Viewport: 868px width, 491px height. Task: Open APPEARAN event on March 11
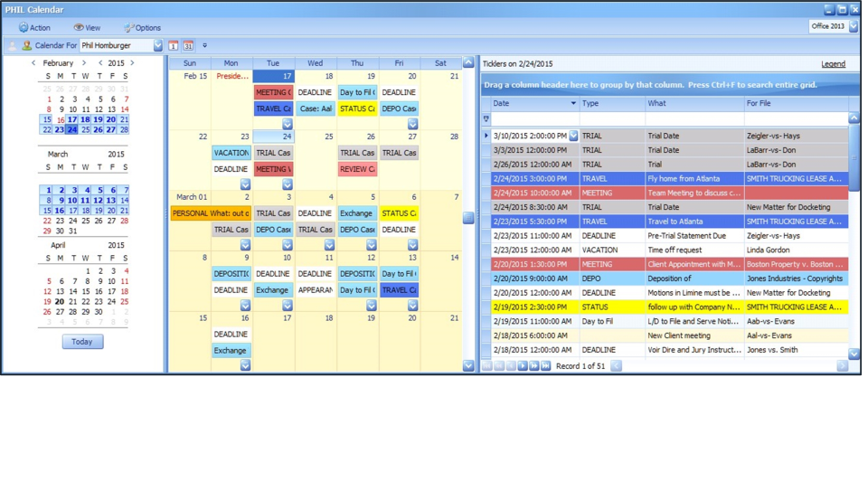click(x=315, y=290)
